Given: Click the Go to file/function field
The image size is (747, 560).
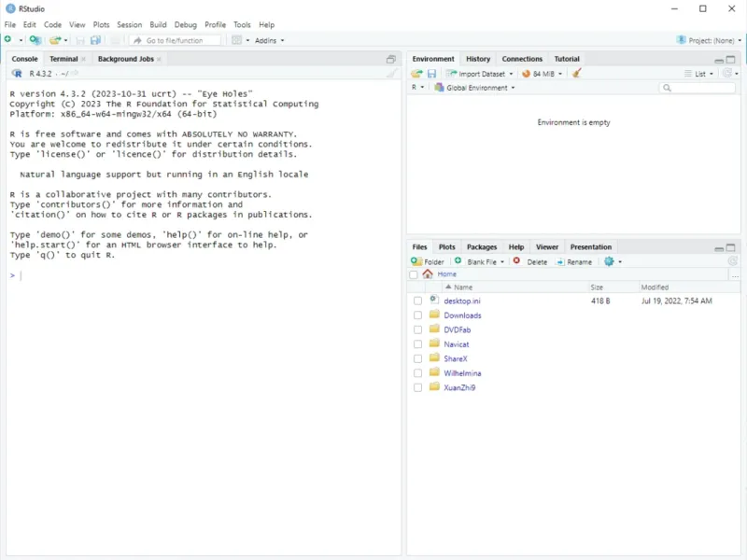Looking at the screenshot, I should pyautogui.click(x=175, y=40).
